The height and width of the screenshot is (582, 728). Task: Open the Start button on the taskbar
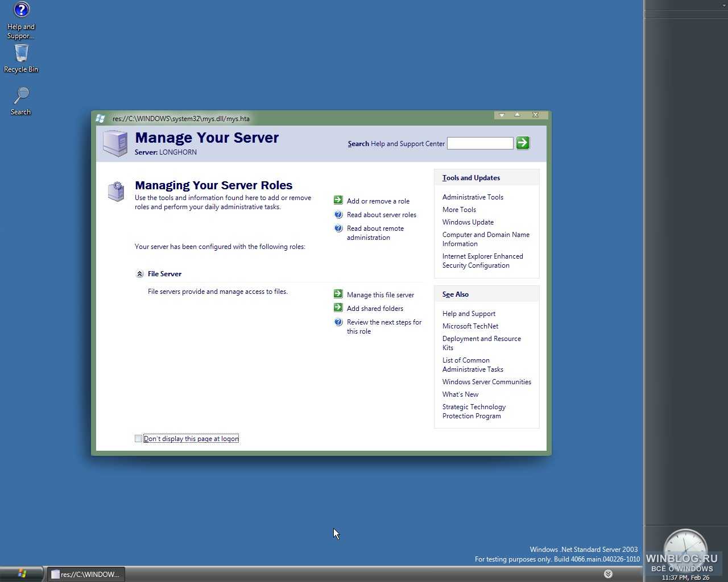pos(22,573)
